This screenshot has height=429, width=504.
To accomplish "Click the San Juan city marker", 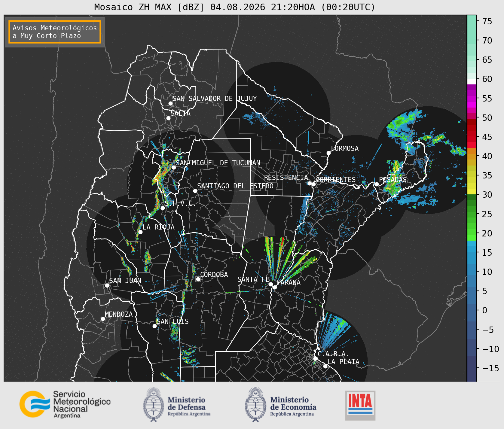I will click(107, 285).
